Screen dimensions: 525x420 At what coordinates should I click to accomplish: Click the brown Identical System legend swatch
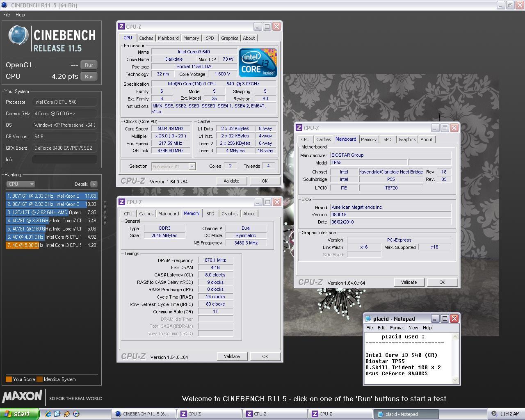tap(39, 379)
